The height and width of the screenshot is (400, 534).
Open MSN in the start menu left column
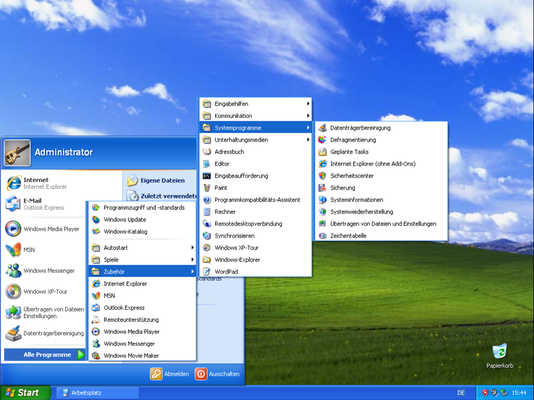[44, 250]
